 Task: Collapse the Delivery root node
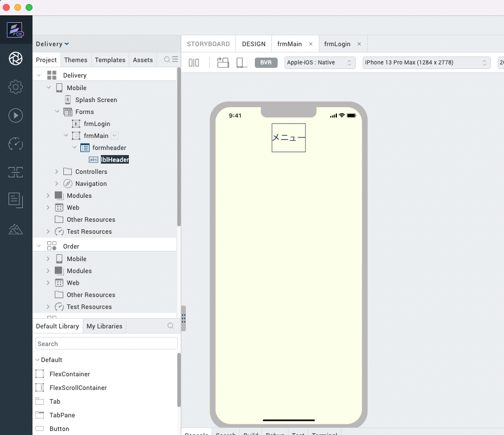pyautogui.click(x=39, y=75)
